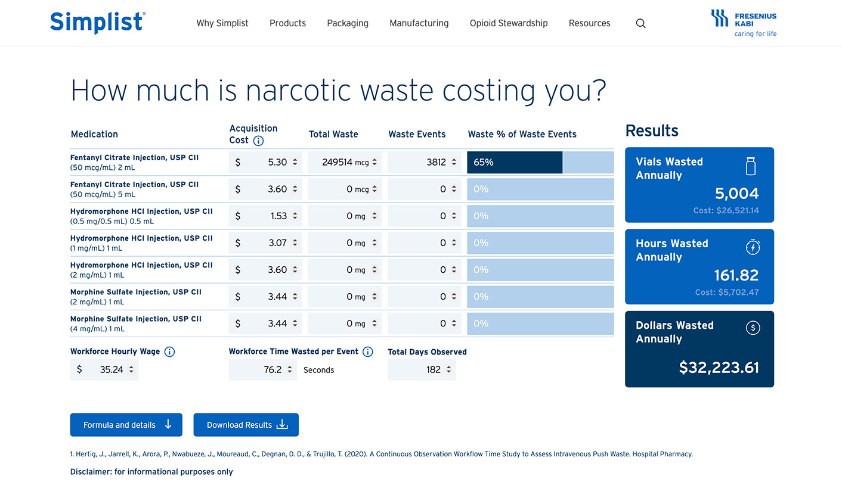
Task: Click the Formula and details button
Action: coord(126,425)
